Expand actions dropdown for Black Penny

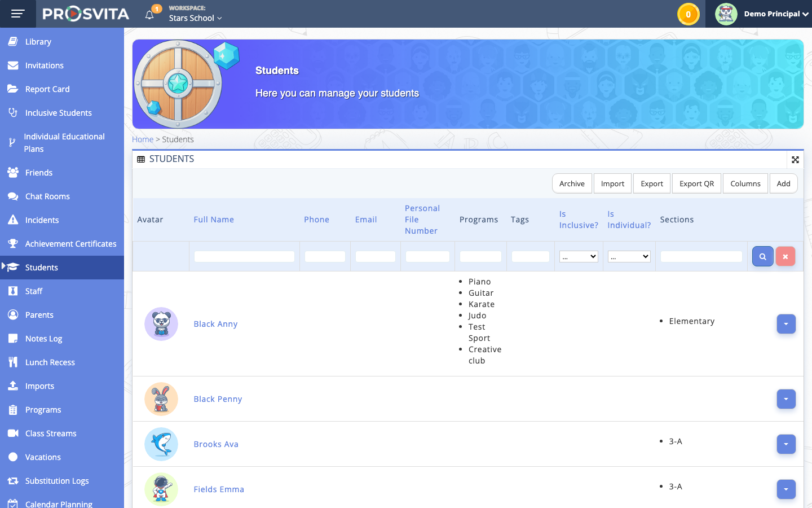click(x=786, y=399)
